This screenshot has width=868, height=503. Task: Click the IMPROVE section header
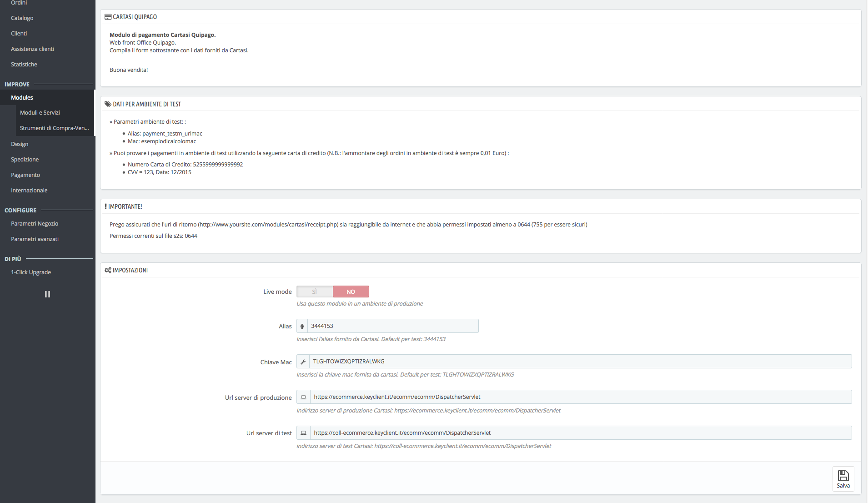point(17,85)
